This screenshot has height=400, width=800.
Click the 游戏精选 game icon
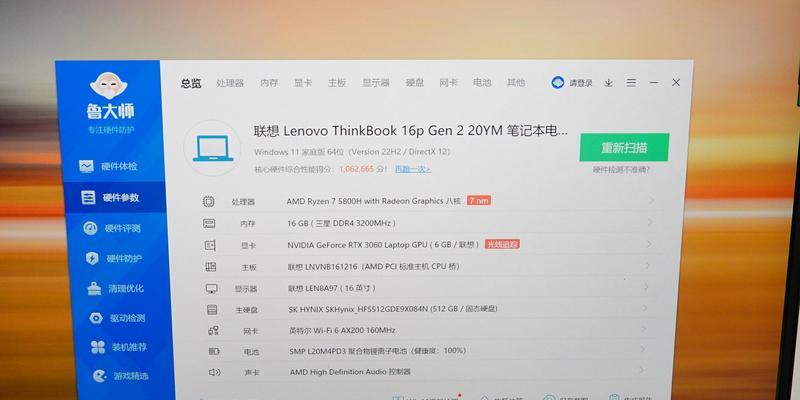100,377
